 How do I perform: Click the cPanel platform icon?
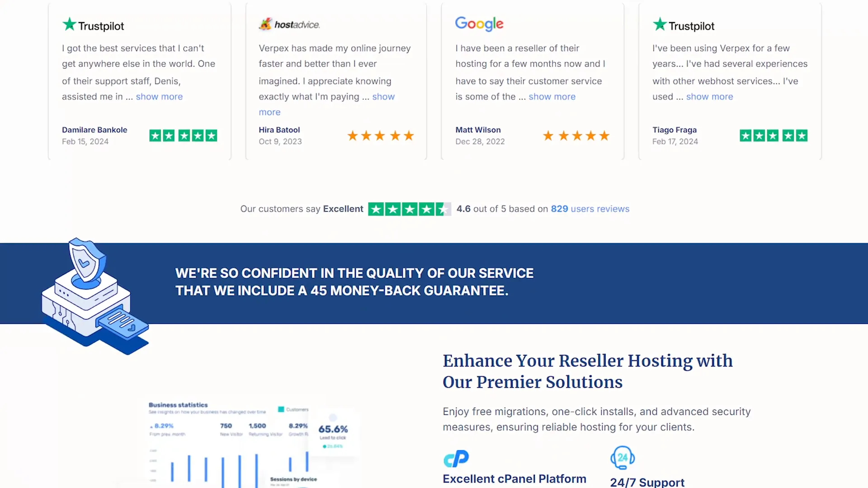coord(456,458)
